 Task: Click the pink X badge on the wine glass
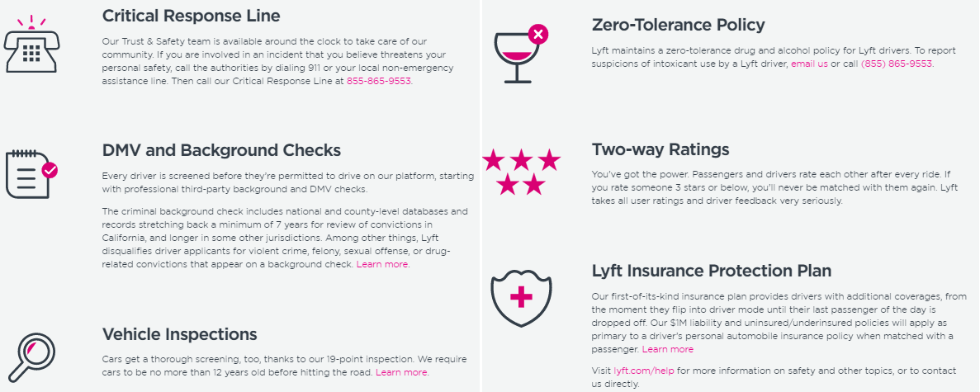pos(537,35)
